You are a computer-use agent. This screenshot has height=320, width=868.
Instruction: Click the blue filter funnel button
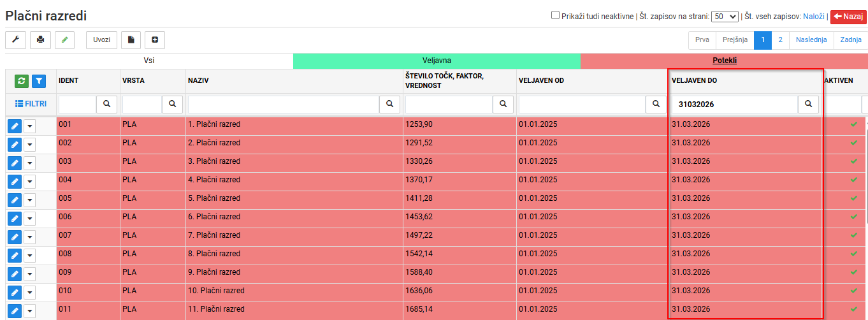tap(39, 81)
